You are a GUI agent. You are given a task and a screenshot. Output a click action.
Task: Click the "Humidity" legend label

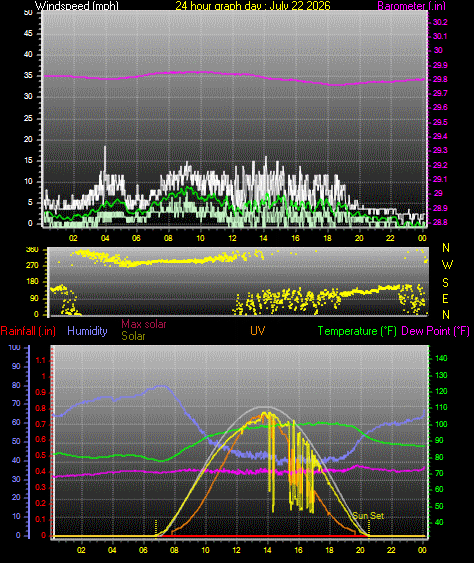(x=87, y=331)
